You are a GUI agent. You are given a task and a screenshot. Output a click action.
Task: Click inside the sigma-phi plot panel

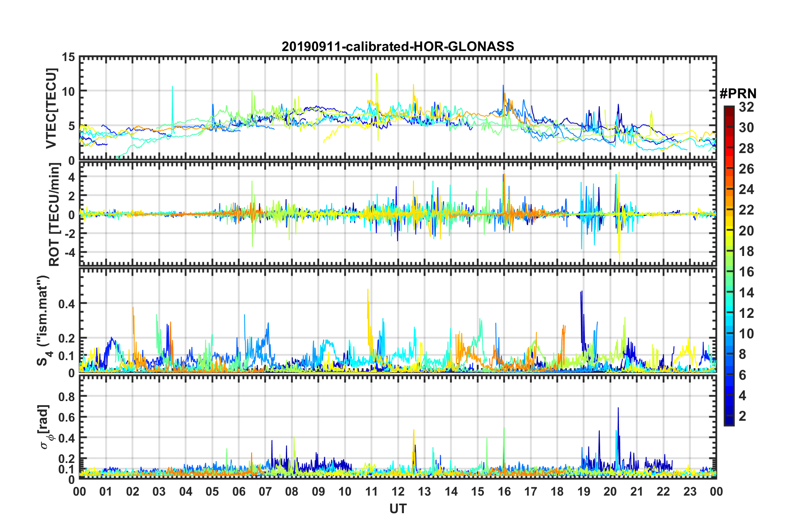(398, 427)
